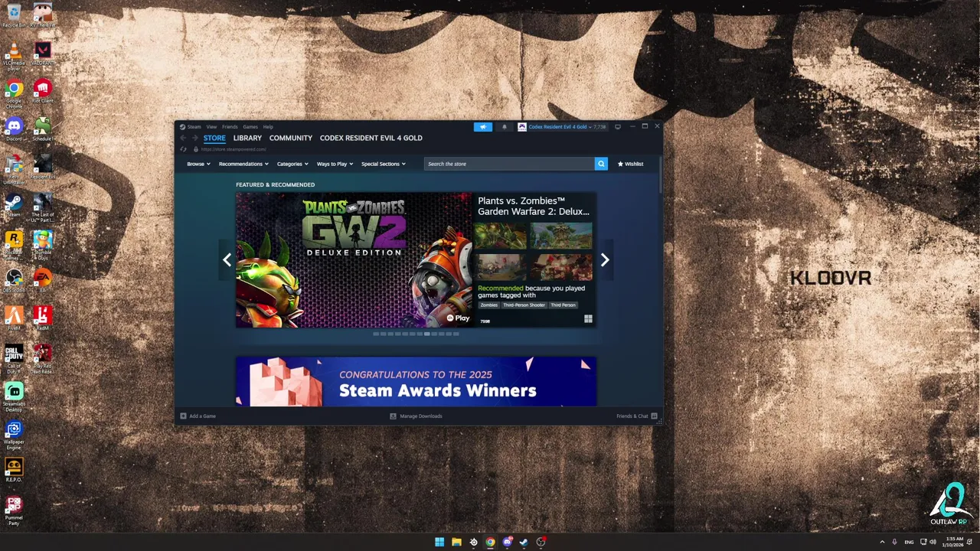980x551 pixels.
Task: Click Add a Game
Action: (198, 416)
